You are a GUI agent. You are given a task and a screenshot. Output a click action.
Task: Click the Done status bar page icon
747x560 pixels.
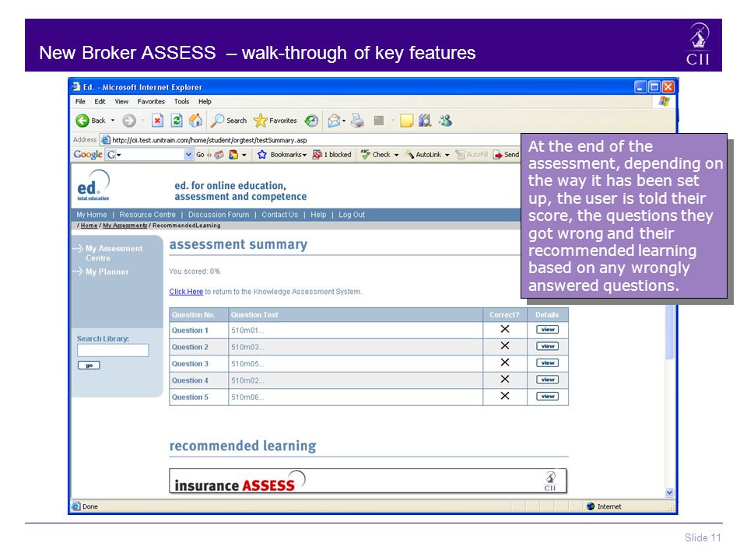(x=76, y=506)
